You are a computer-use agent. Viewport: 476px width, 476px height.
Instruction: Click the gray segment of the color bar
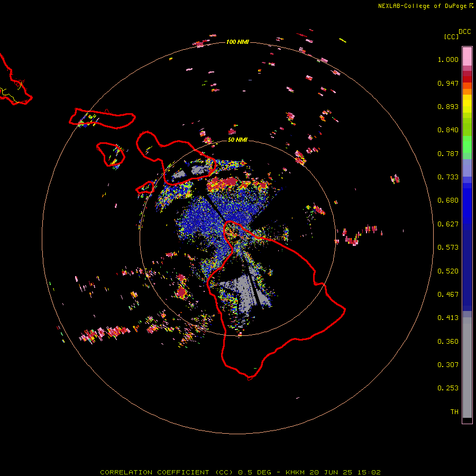click(x=467, y=368)
